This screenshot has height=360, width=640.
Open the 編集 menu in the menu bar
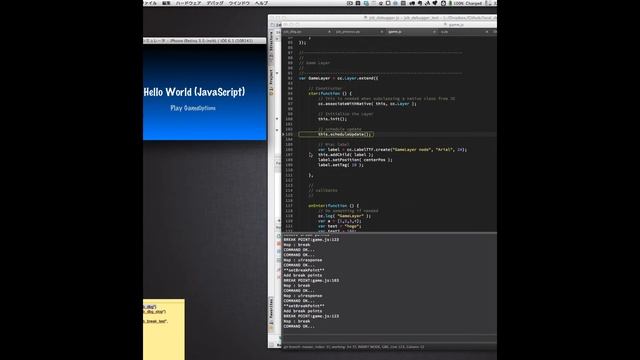(x=167, y=3)
